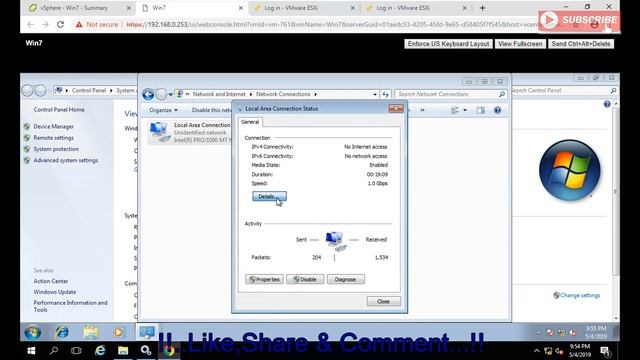Open Remote settings link
This screenshot has width=640, height=360.
pos(53,138)
